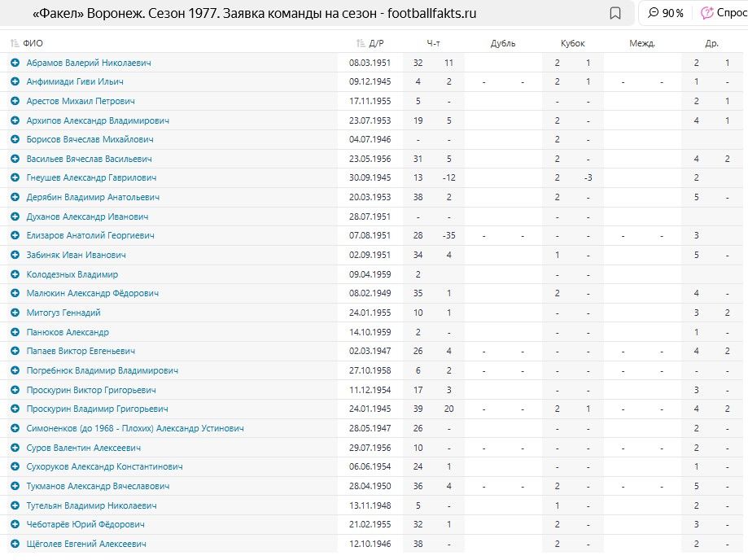
Task: Expand row details for Анфимиади Гиви Ильич
Action: pyautogui.click(x=15, y=81)
